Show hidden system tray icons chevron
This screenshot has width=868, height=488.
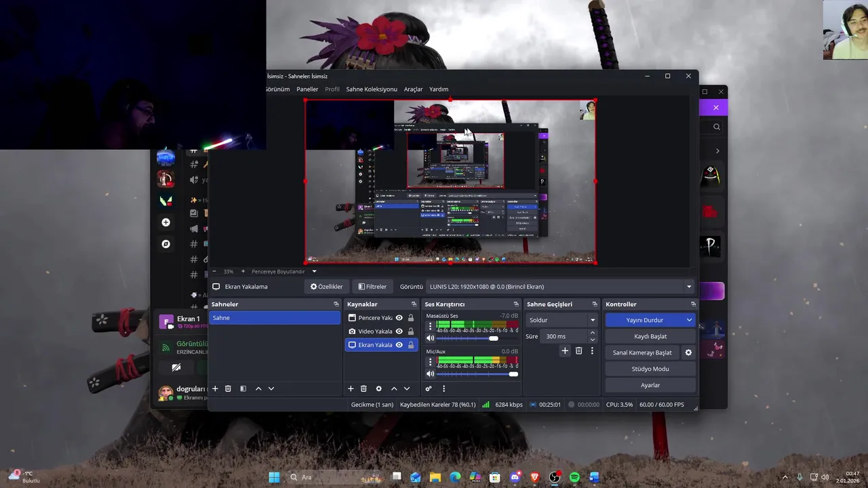tap(785, 477)
